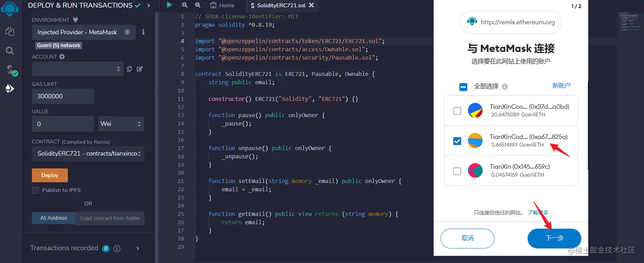This screenshot has height=263, width=644.
Task: Click the Gas Limit input field
Action: pos(63,96)
